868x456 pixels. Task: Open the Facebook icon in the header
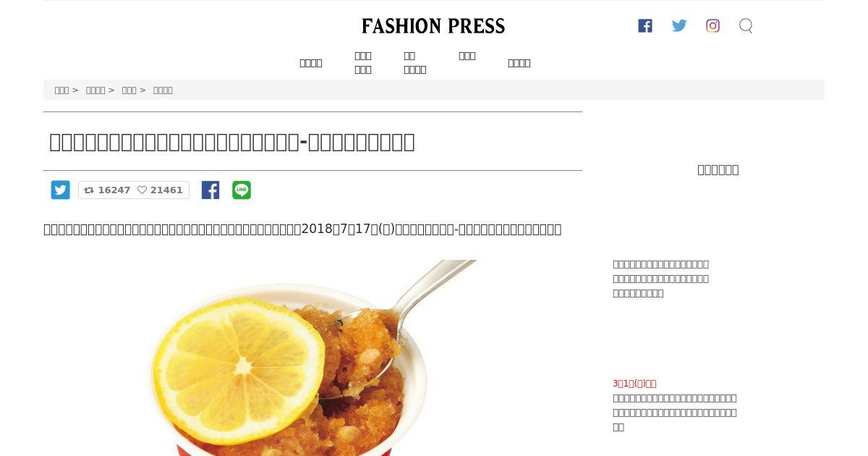click(645, 26)
